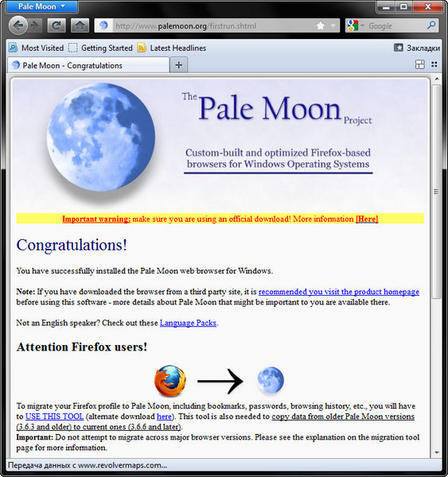Image resolution: width=448 pixels, height=477 pixels.
Task: Go forward using the Forward arrow
Action: (x=35, y=25)
